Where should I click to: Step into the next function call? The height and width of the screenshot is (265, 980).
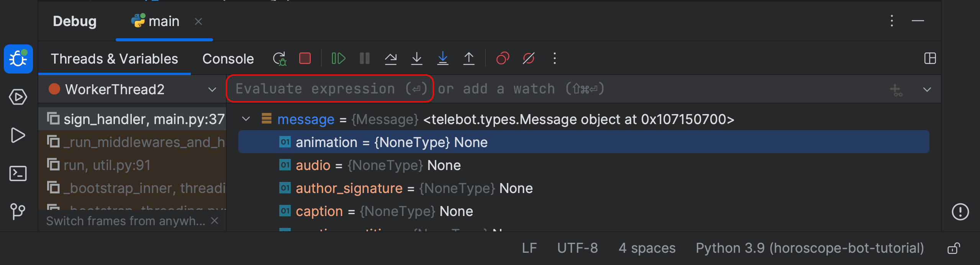click(417, 59)
